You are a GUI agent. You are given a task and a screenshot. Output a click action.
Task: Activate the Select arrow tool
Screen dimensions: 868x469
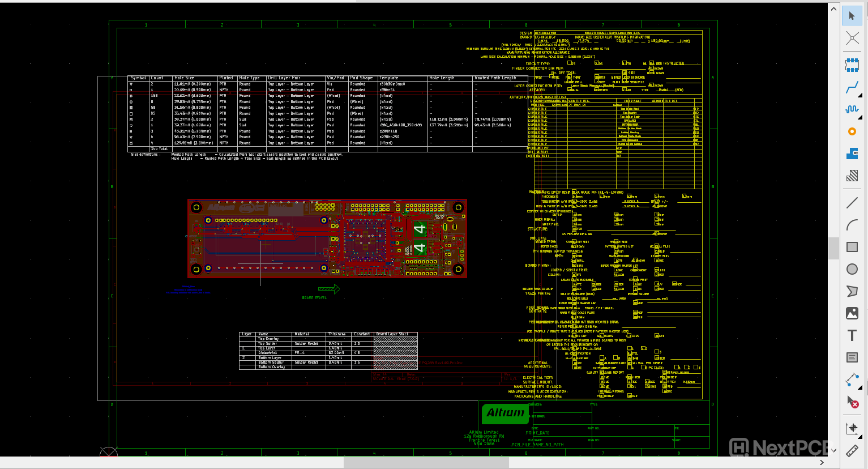pos(852,16)
